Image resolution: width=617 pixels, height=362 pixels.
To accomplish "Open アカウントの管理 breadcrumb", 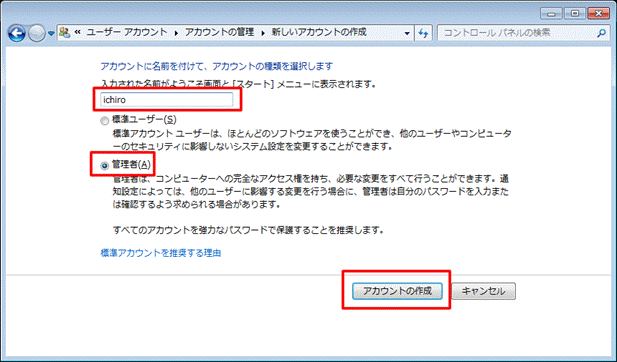I will [220, 33].
